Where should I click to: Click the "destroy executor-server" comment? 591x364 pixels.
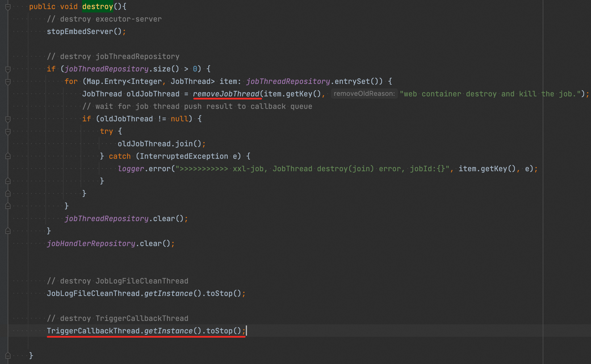click(104, 19)
